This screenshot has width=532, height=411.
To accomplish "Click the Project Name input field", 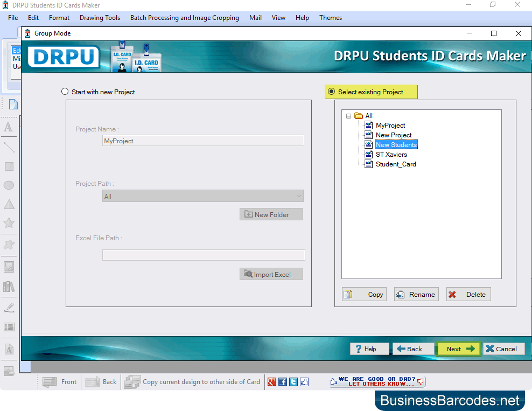I will pyautogui.click(x=203, y=141).
